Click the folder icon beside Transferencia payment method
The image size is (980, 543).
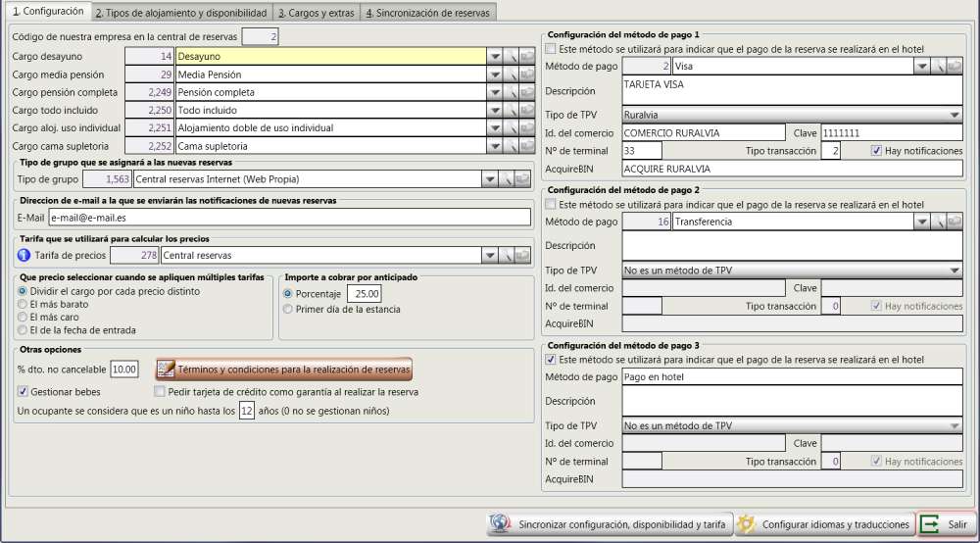[x=954, y=222]
